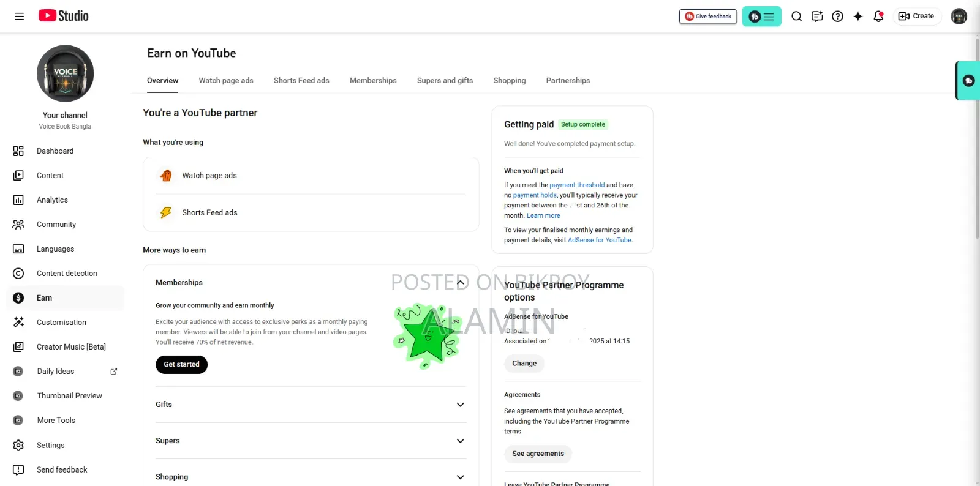Click the page vertical scrollbar
Viewport: 980px width, 486px height.
(x=976, y=138)
